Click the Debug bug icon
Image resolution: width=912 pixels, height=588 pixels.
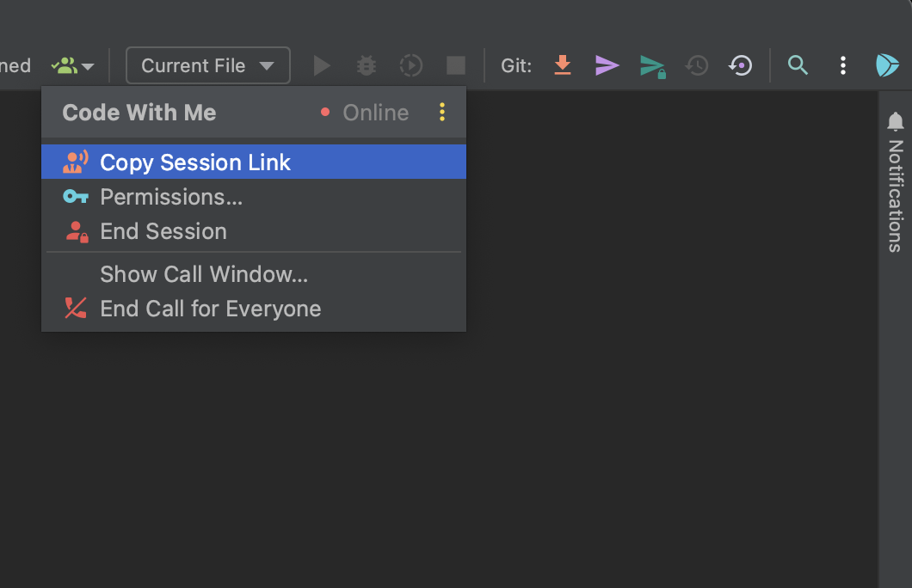tap(367, 65)
